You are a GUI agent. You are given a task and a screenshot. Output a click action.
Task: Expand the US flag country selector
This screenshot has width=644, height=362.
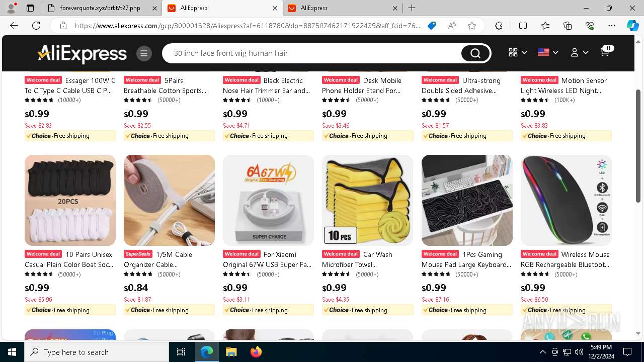coord(548,52)
